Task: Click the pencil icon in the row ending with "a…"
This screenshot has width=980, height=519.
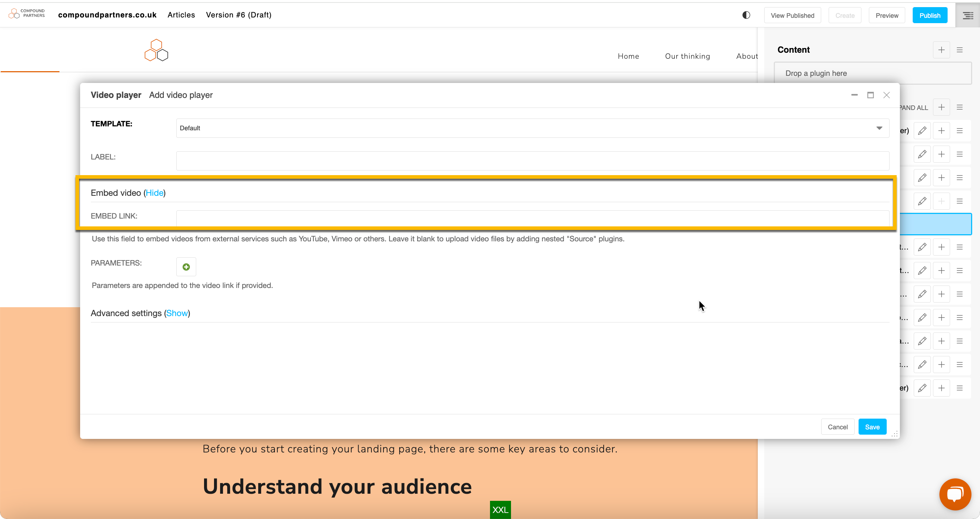Action: pyautogui.click(x=922, y=341)
